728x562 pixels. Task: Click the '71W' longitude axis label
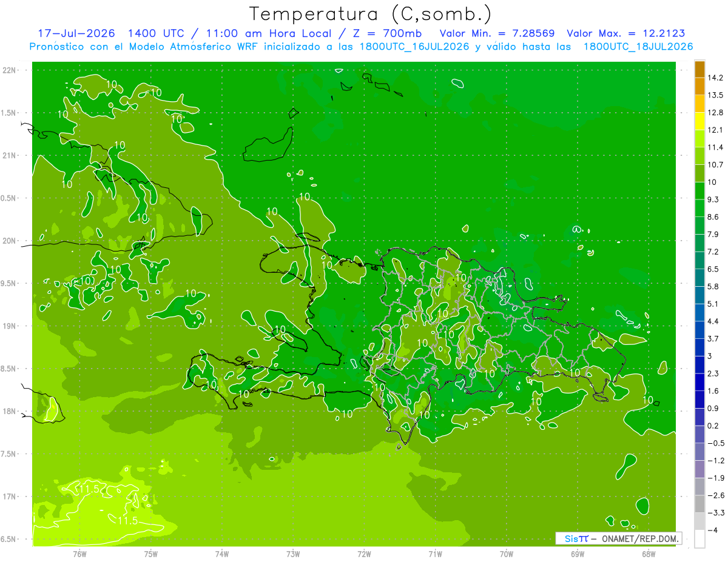(x=435, y=554)
